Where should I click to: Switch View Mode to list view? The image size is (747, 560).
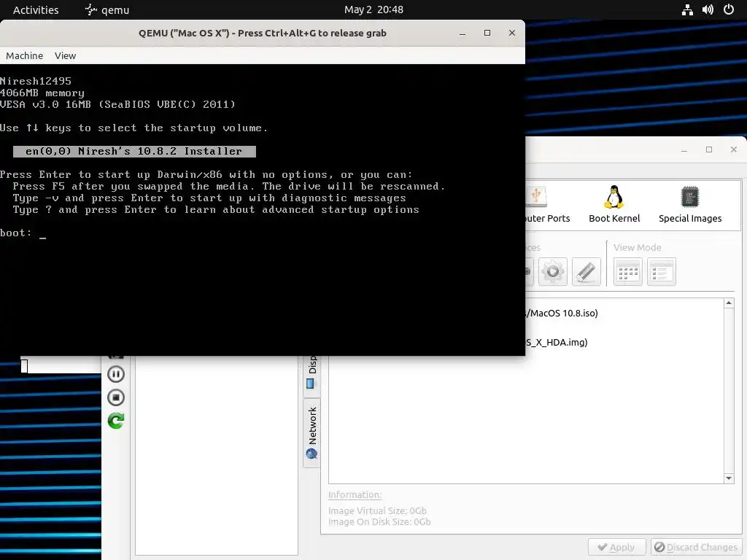[x=661, y=271]
